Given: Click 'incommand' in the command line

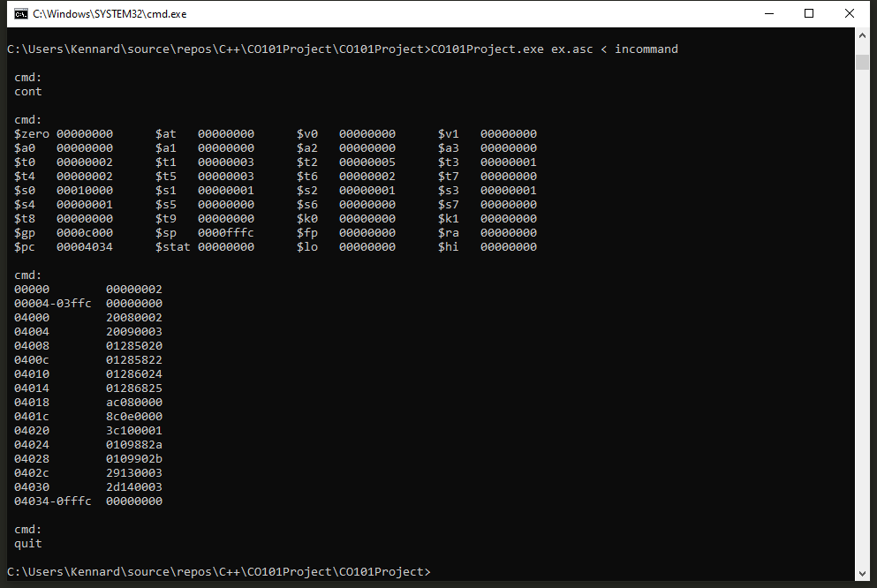Looking at the screenshot, I should pos(646,49).
